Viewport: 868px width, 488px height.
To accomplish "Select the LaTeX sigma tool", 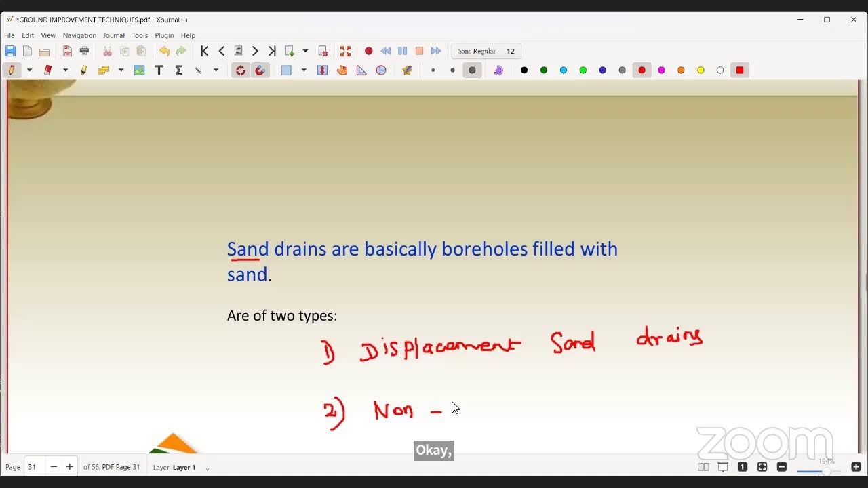I will pos(178,70).
